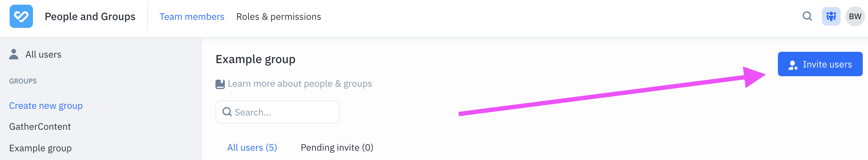868x160 pixels.
Task: Select the GatherContent group in sidebar
Action: click(40, 127)
